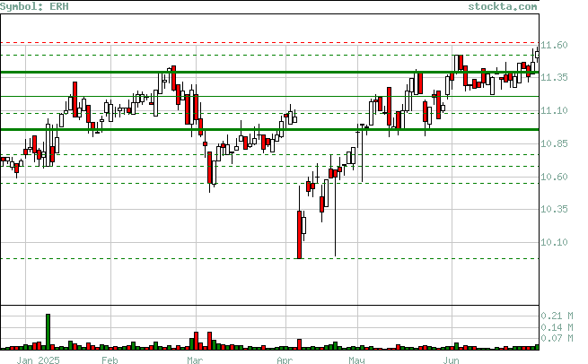Click the tallest green volume bar in January
588x364 pixels.
point(48,332)
